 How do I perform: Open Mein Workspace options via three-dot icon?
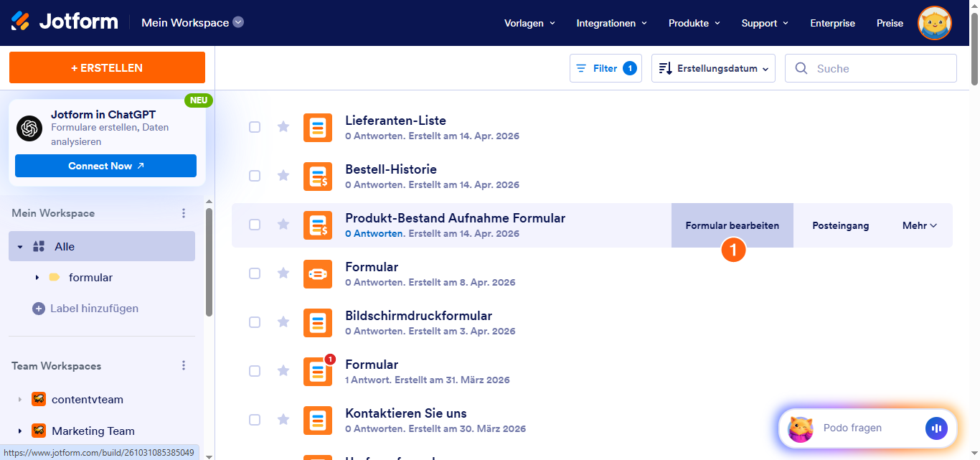pos(184,212)
